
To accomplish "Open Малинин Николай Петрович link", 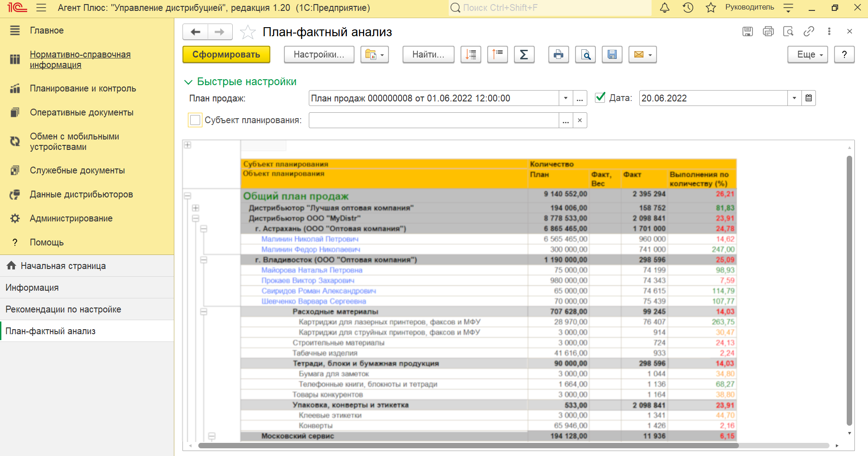I will [x=310, y=239].
